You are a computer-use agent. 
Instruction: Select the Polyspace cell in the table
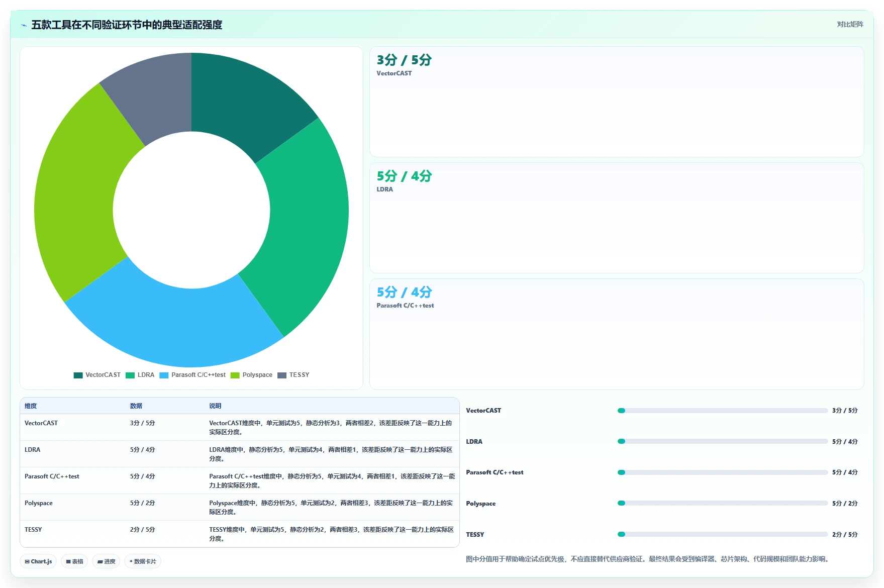(39, 503)
